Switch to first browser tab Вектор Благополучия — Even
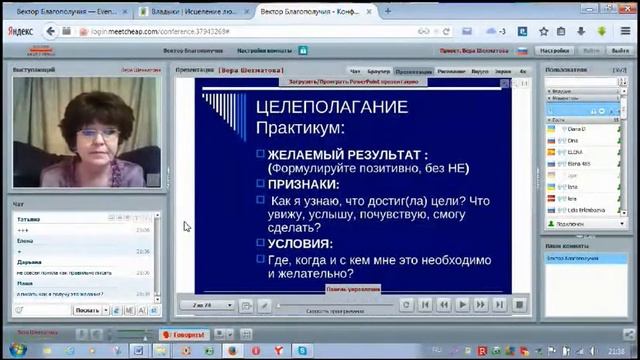 tap(68, 12)
